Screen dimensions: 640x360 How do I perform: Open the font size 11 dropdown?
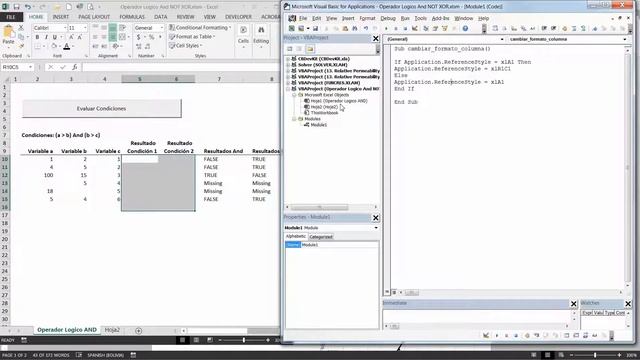pos(85,28)
